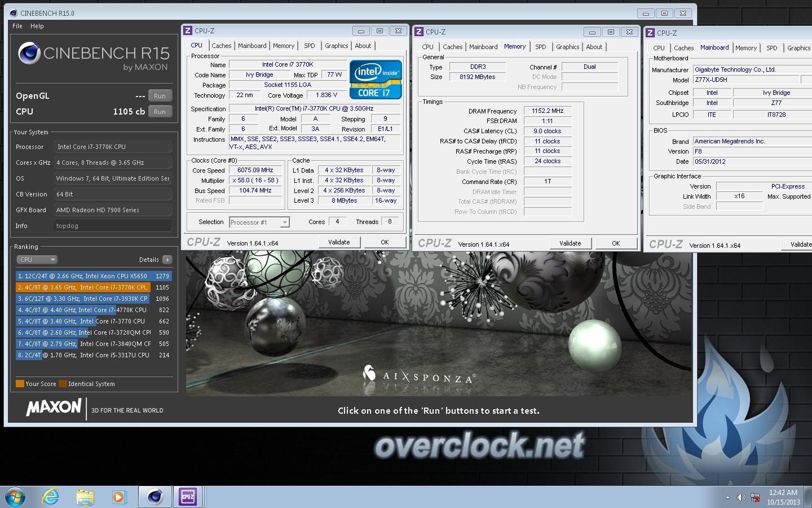Click the action center flag tray icon
This screenshot has width=812, height=508.
756,497
